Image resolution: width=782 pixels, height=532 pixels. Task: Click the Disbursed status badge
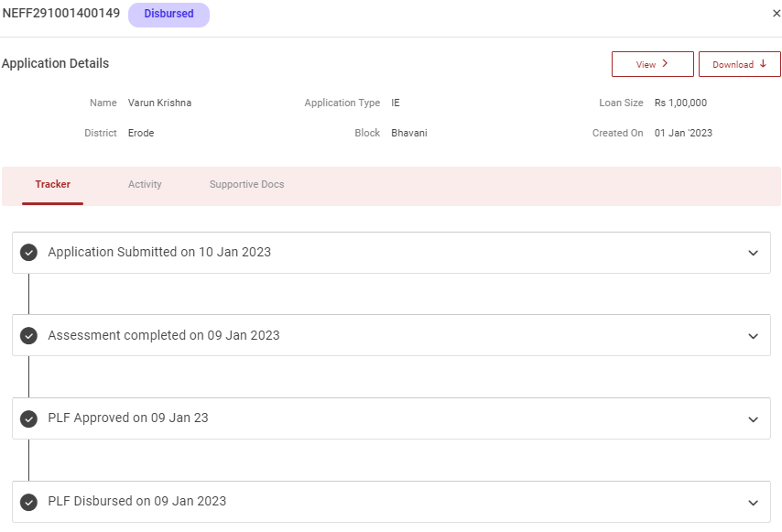pos(168,15)
